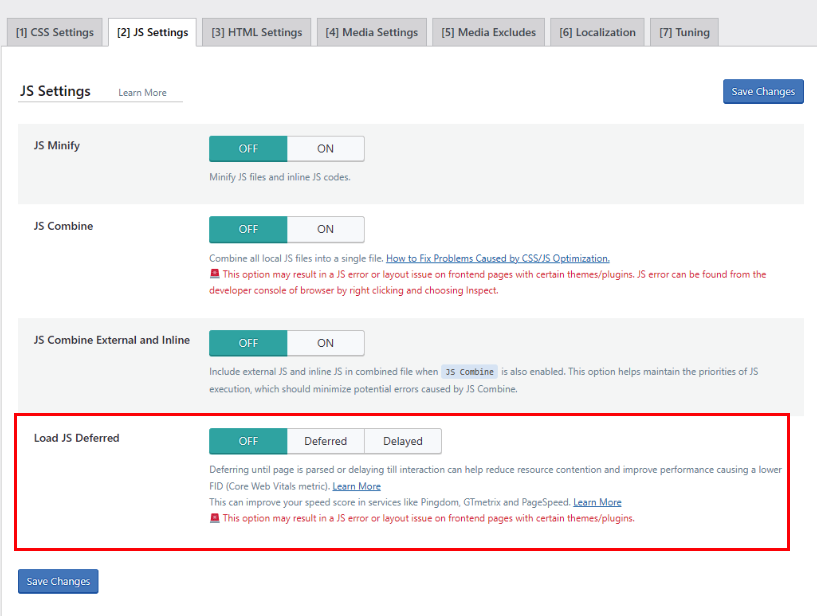Screen dimensions: 817x616
Task: Open How to Fix Problems Caused by CSS/JS Optimization link
Action: [x=498, y=258]
